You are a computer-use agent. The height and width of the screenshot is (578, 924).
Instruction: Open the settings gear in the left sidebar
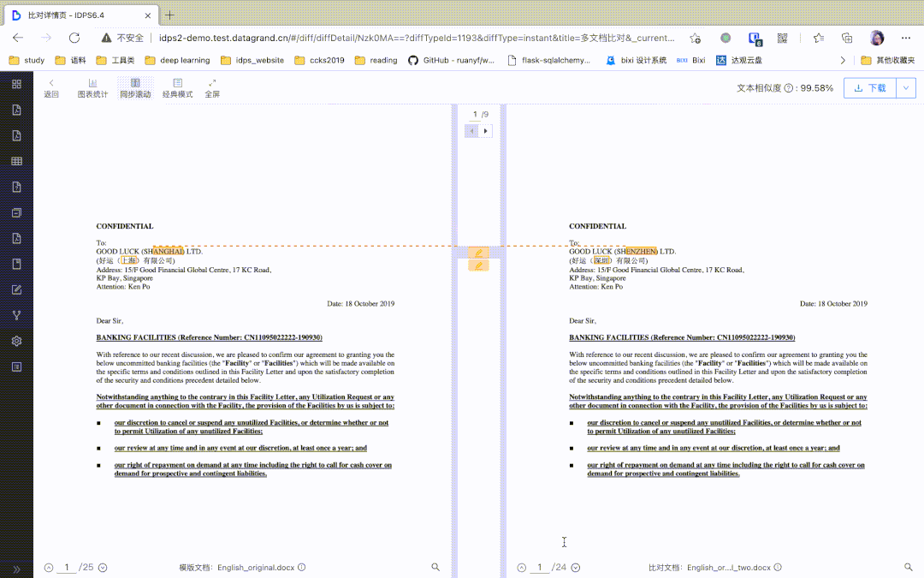pos(15,341)
